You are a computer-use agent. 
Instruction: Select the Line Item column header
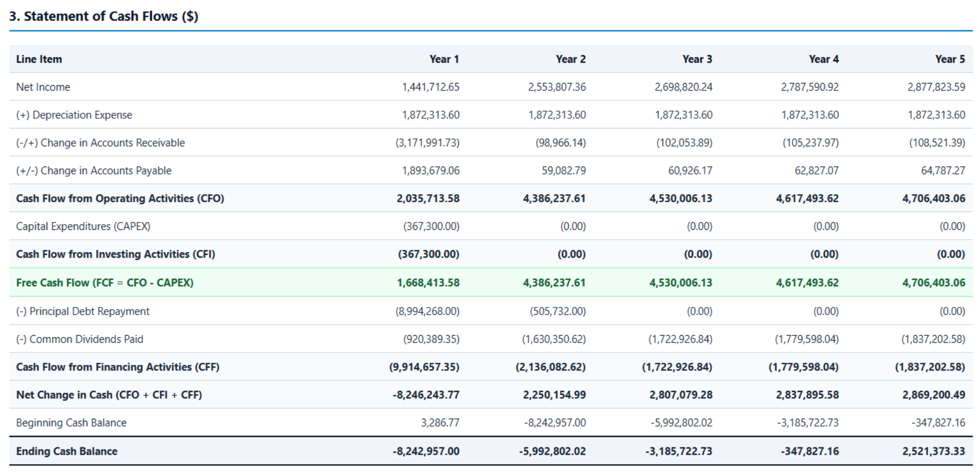coord(39,59)
